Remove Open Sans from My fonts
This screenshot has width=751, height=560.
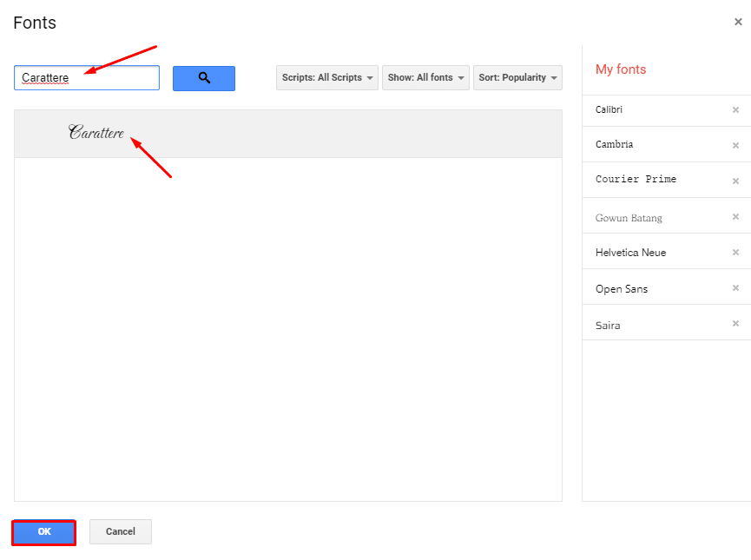click(x=735, y=287)
